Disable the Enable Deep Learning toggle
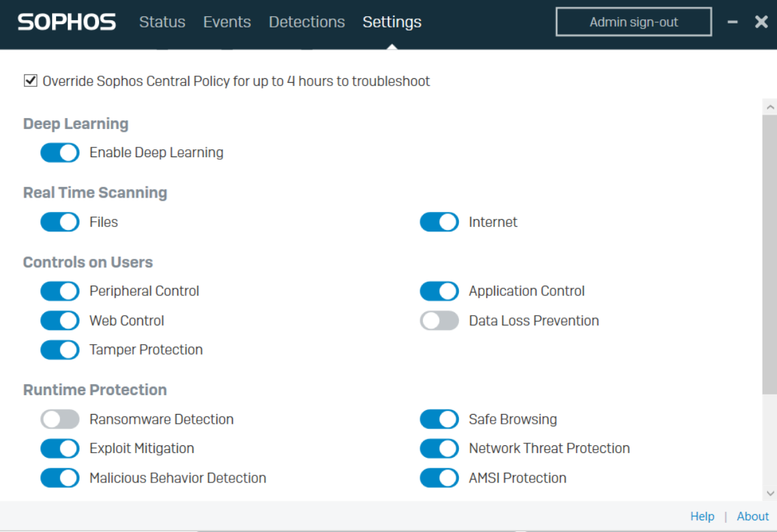 [59, 153]
